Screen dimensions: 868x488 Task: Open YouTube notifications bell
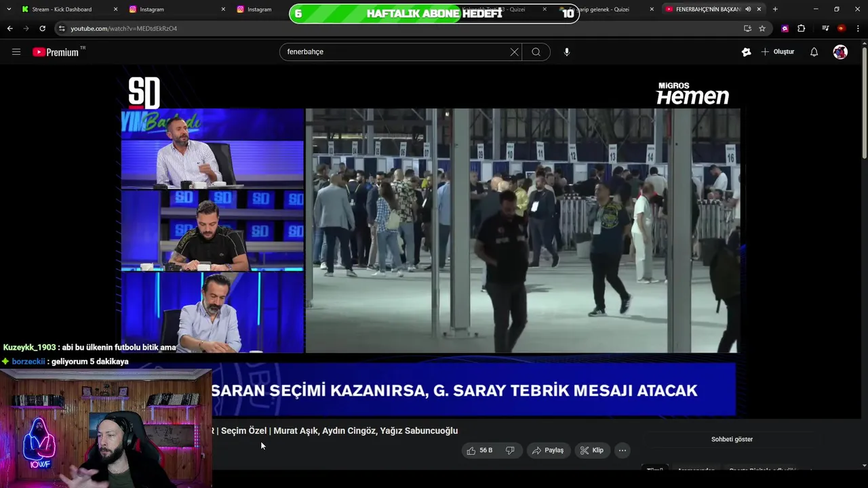click(x=814, y=52)
